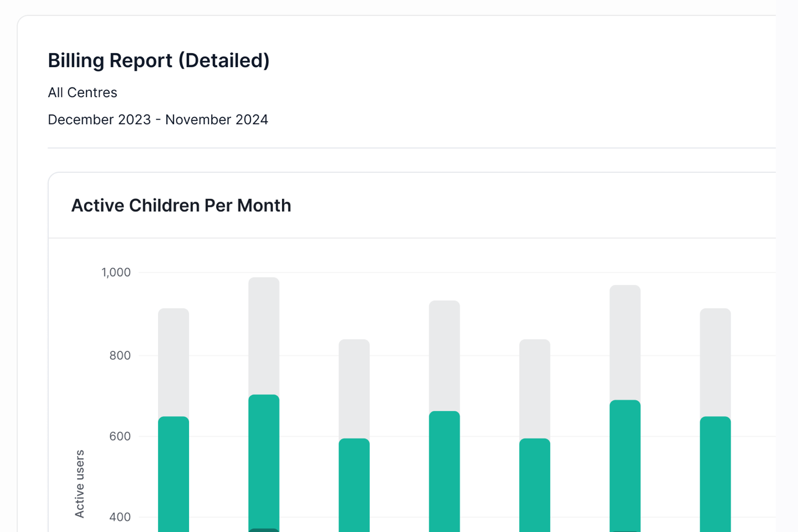Click the 1,000 axis label
Screen dimensions: 798x532
(116, 272)
